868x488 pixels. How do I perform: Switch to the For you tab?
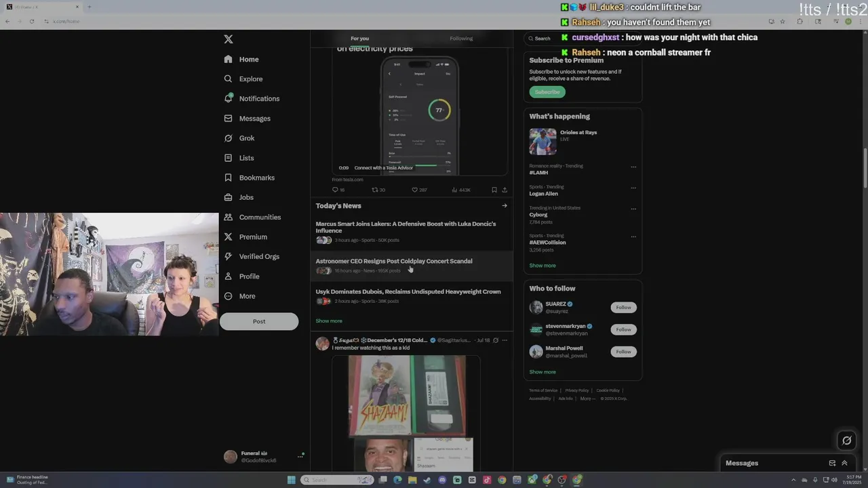[360, 39]
